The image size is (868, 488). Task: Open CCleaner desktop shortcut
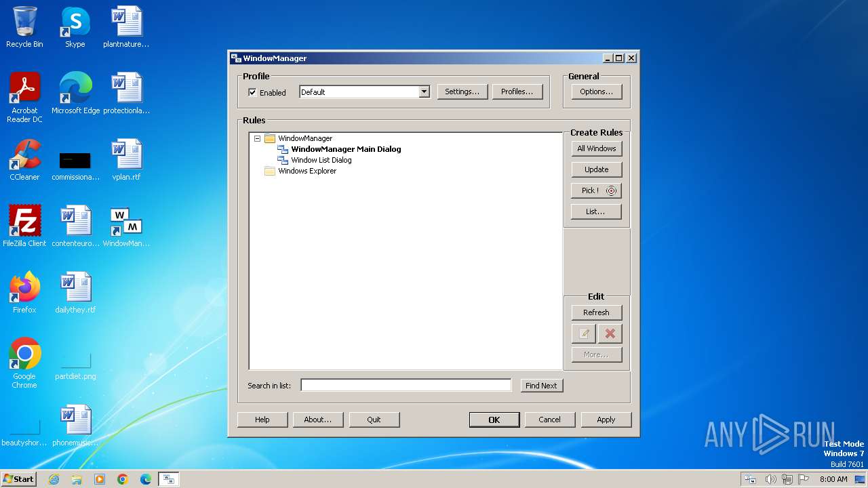tap(24, 160)
